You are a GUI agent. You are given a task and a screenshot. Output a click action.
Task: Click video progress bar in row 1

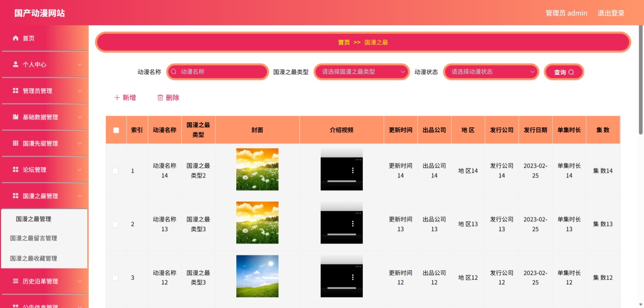pos(342,181)
